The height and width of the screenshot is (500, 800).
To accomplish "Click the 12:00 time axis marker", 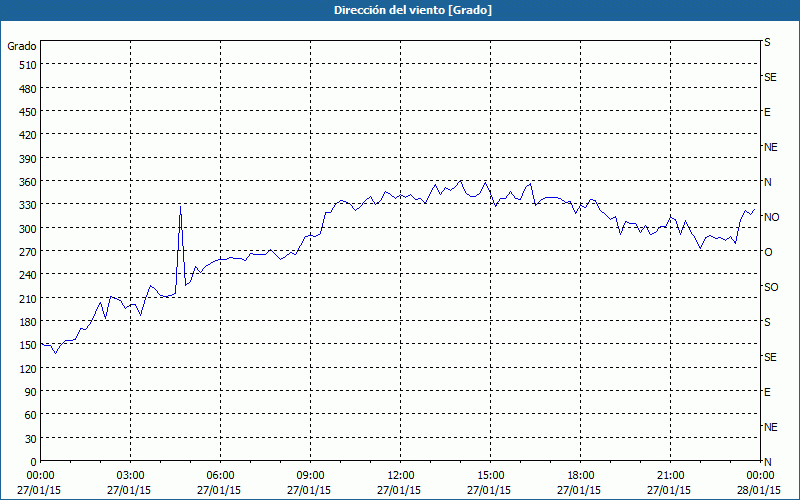I will click(400, 475).
